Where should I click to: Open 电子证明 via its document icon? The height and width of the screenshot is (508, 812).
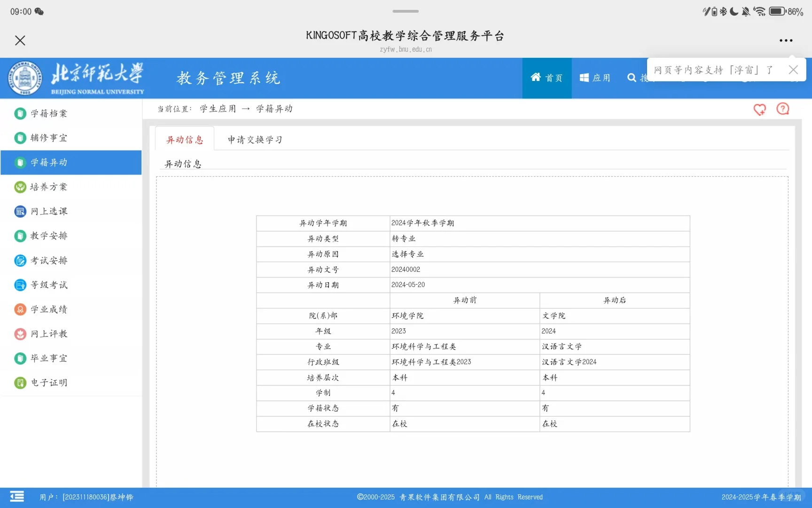click(20, 382)
